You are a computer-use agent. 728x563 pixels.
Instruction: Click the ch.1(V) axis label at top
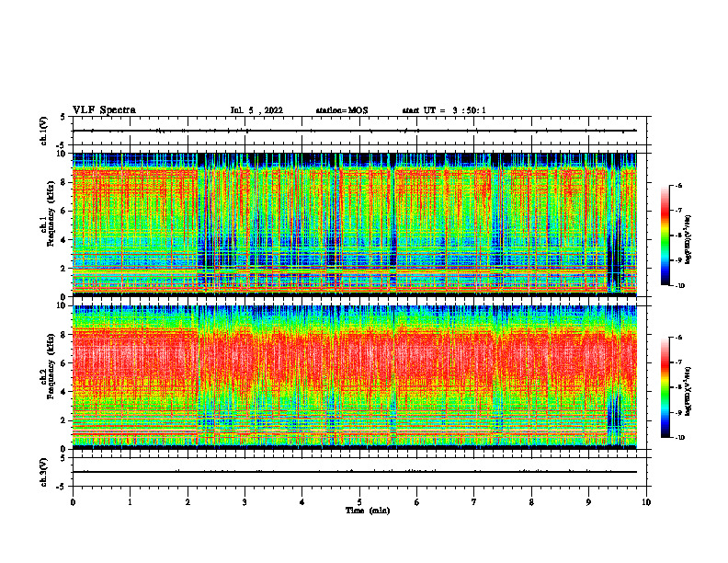tap(44, 131)
